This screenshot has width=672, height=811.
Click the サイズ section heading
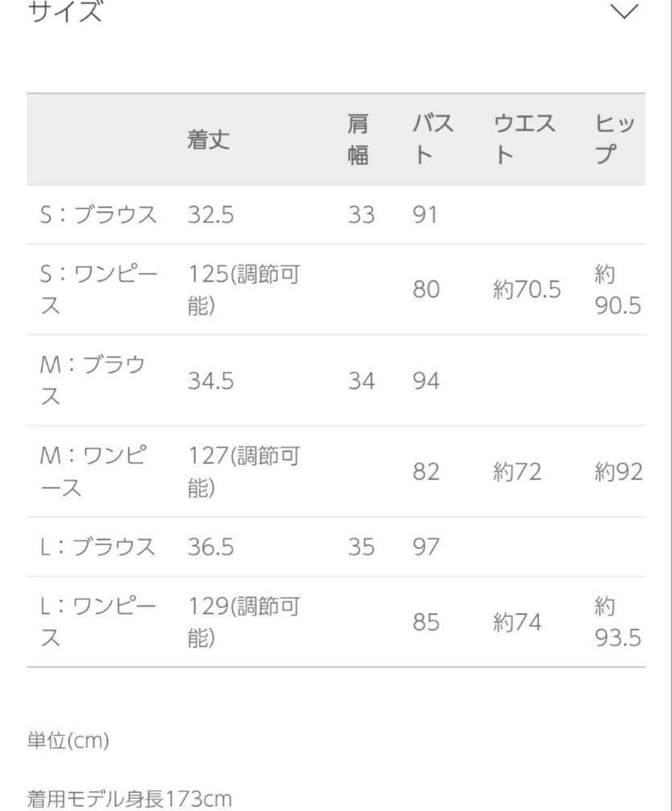[x=62, y=11]
